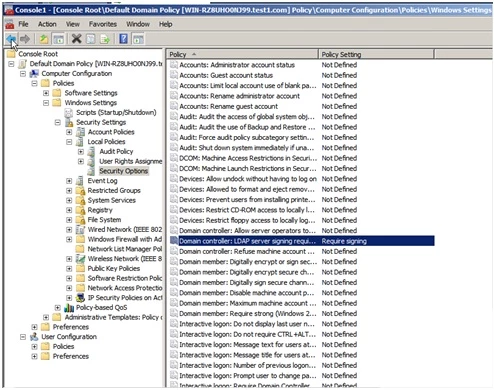Select Security Options in the tree
Image resolution: width=494 pixels, height=390 pixels.
[x=123, y=171]
